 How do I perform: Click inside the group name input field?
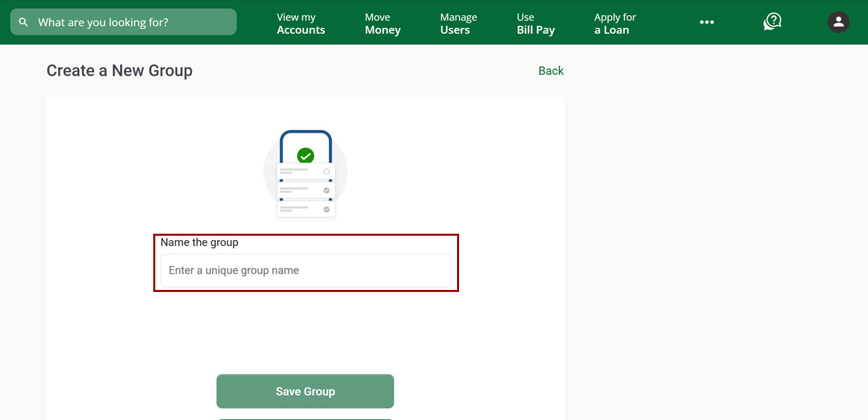(305, 271)
